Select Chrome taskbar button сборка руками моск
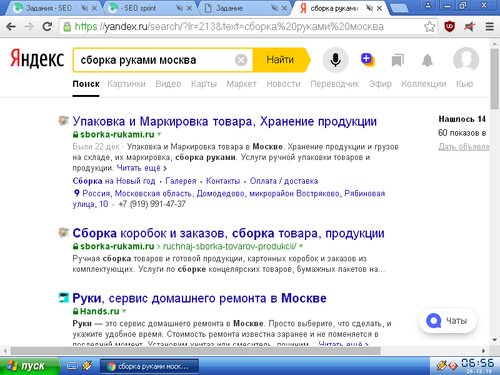This screenshot has width=500, height=375. click(149, 366)
